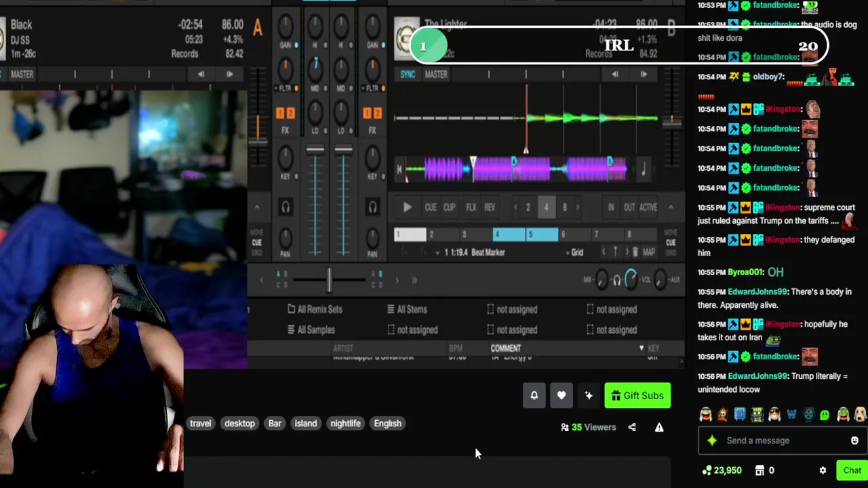This screenshot has height=488, width=868.
Task: Toggle loop ACTIVE on Deck B
Action: (x=648, y=207)
